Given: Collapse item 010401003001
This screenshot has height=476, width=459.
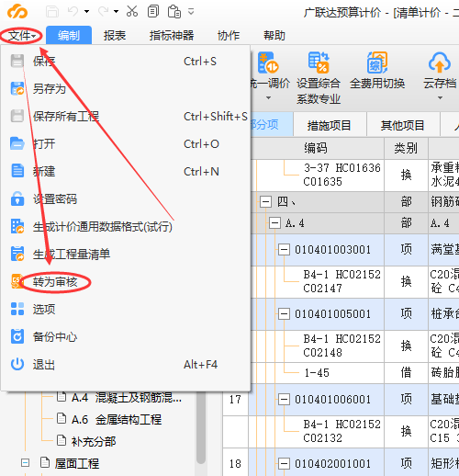Looking at the screenshot, I should [x=284, y=250].
